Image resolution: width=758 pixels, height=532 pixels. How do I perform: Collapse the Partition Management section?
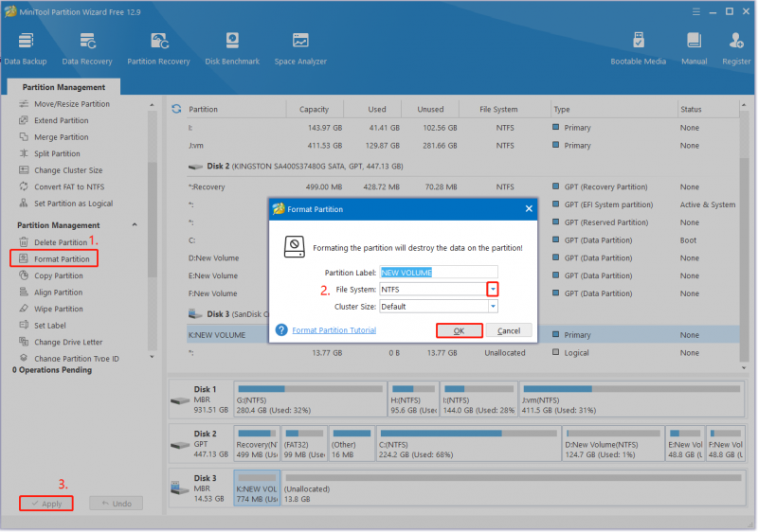point(135,225)
